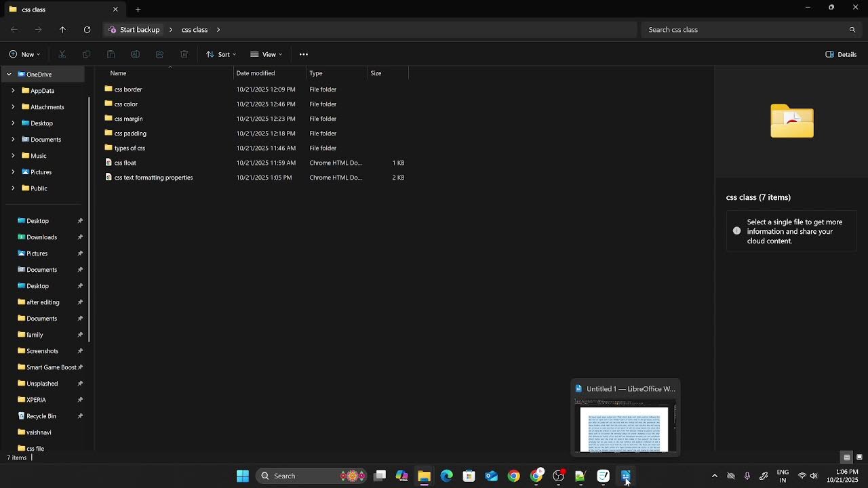868x488 pixels.
Task: Open the Windows Start menu
Action: coord(243,476)
